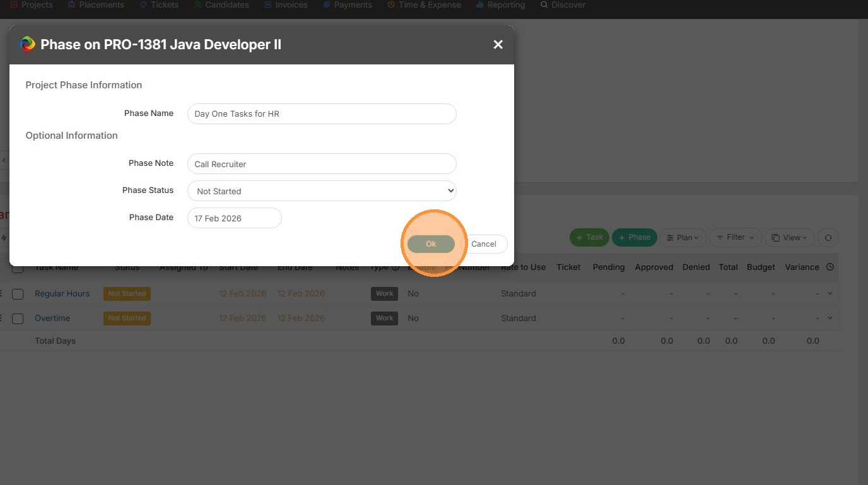Viewport: 868px width, 485px height.
Task: Confirm the phase with the Ok button
Action: tap(431, 244)
